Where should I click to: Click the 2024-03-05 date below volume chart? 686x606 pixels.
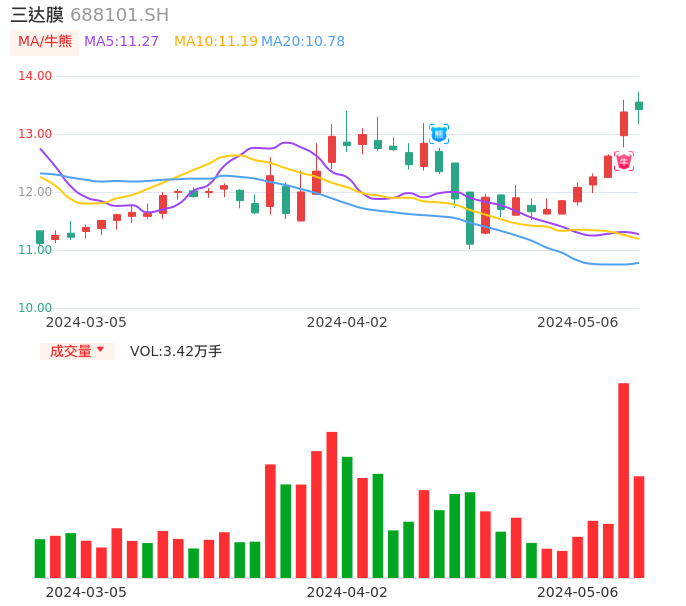86,591
